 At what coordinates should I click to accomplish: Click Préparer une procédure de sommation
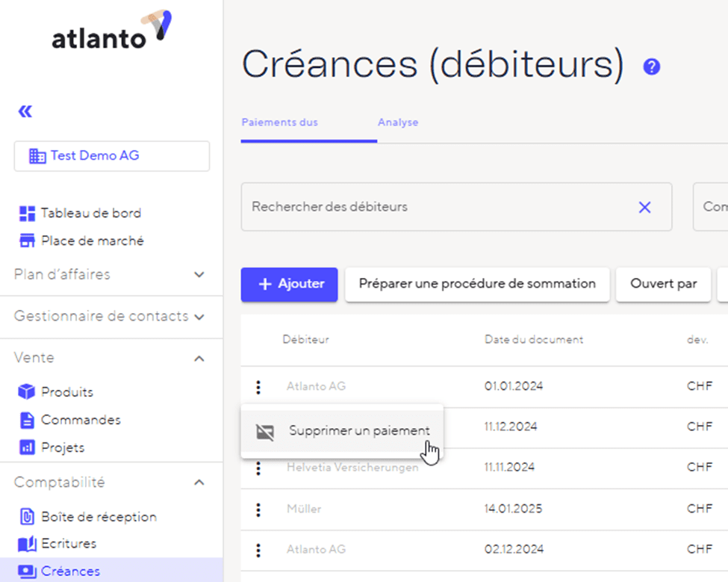[477, 284]
